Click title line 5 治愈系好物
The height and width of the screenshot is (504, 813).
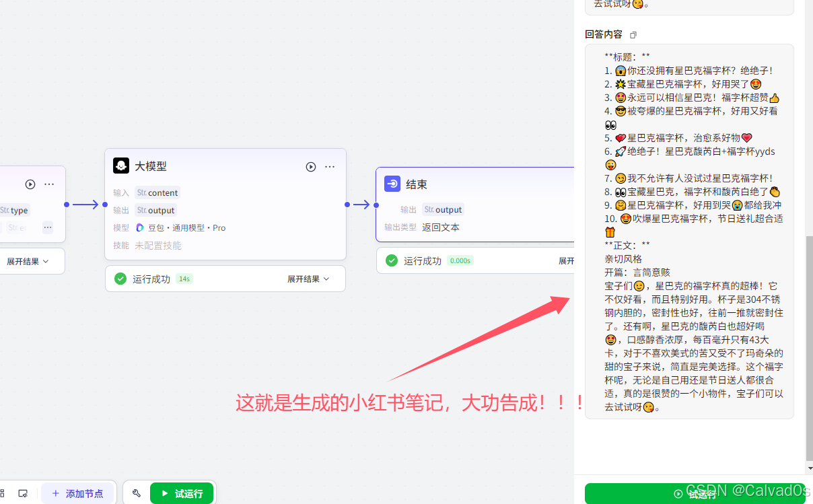[678, 138]
